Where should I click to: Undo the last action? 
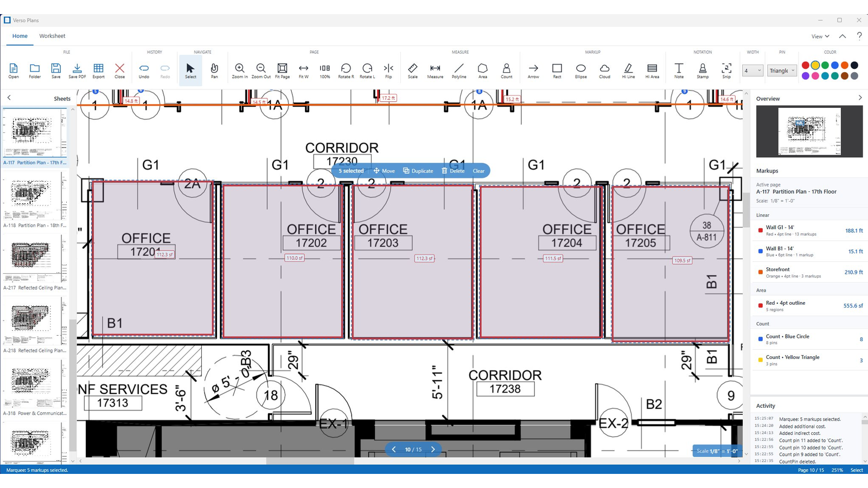coord(144,70)
